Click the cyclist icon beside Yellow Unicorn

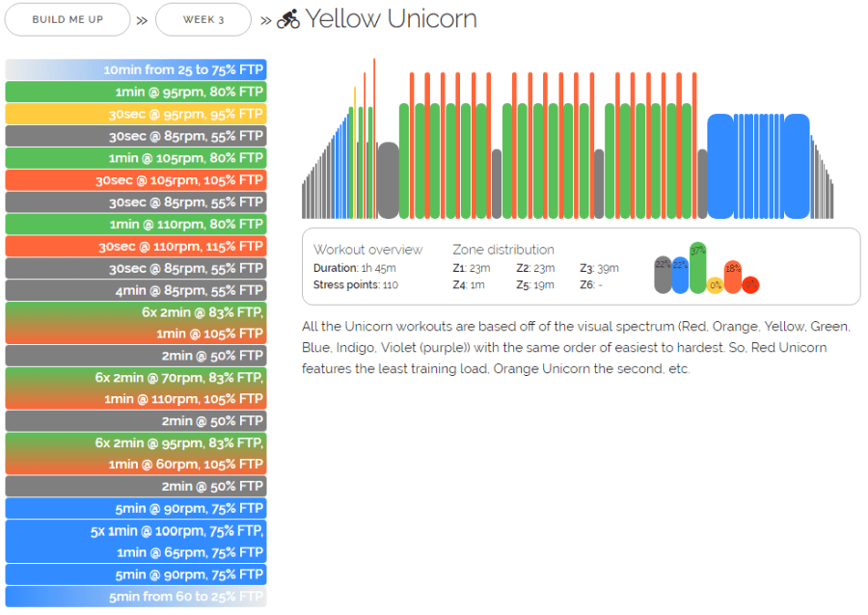(x=288, y=19)
